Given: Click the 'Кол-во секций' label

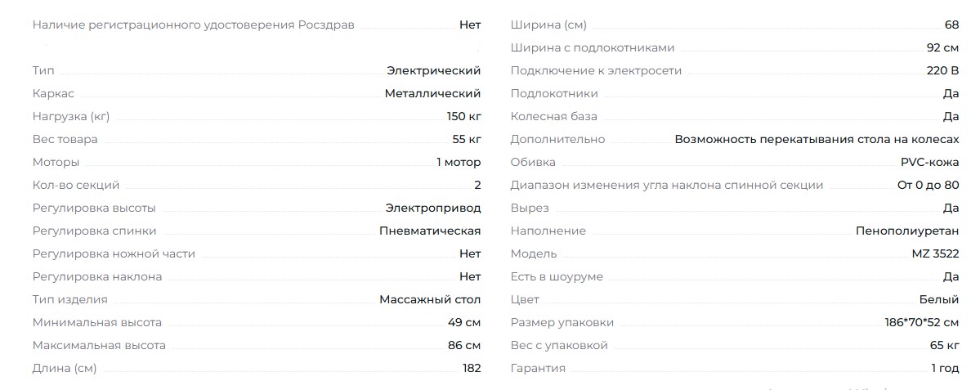Looking at the screenshot, I should click(x=76, y=186).
